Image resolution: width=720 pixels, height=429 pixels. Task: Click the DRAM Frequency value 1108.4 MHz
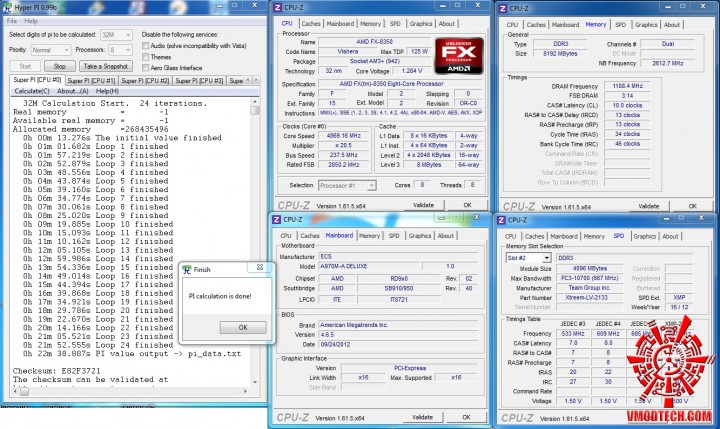coord(627,86)
